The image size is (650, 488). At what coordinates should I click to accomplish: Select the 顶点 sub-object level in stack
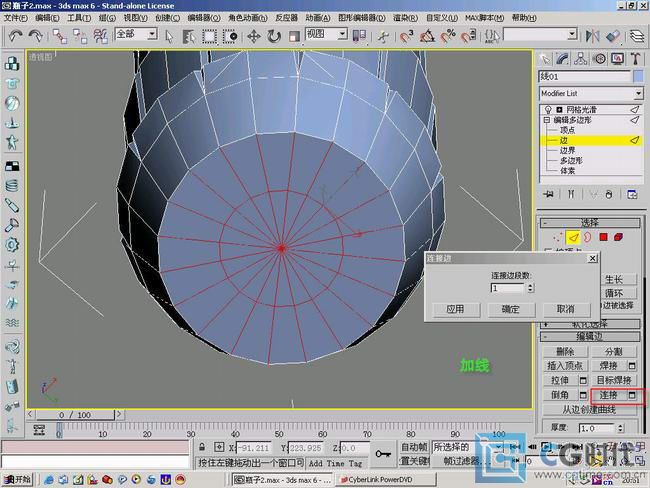click(568, 130)
